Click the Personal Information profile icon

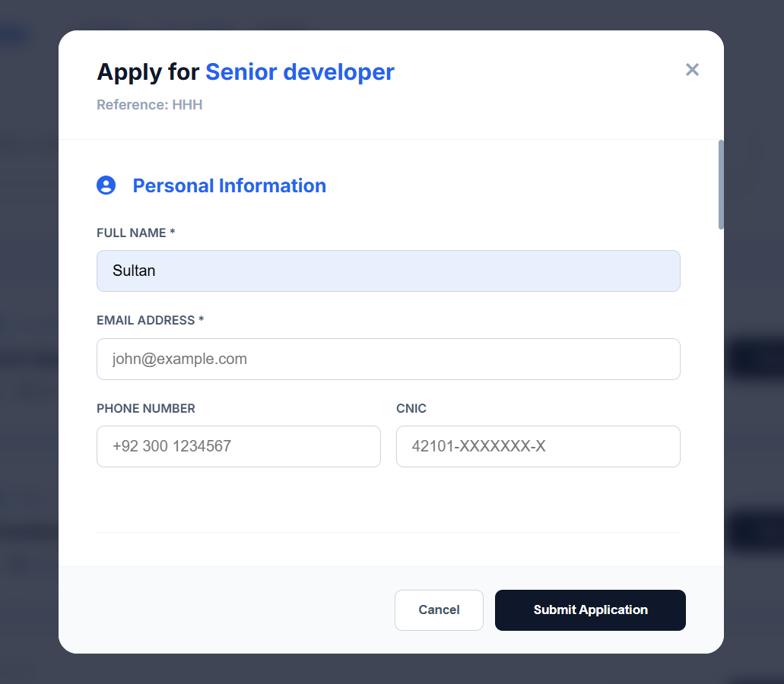tap(106, 185)
